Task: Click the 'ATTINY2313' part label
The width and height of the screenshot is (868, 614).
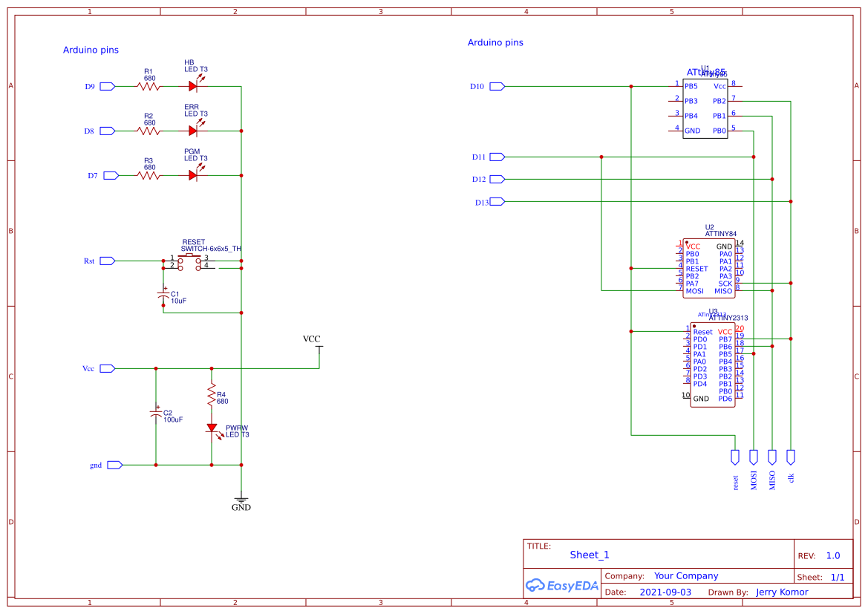Action: click(x=728, y=319)
